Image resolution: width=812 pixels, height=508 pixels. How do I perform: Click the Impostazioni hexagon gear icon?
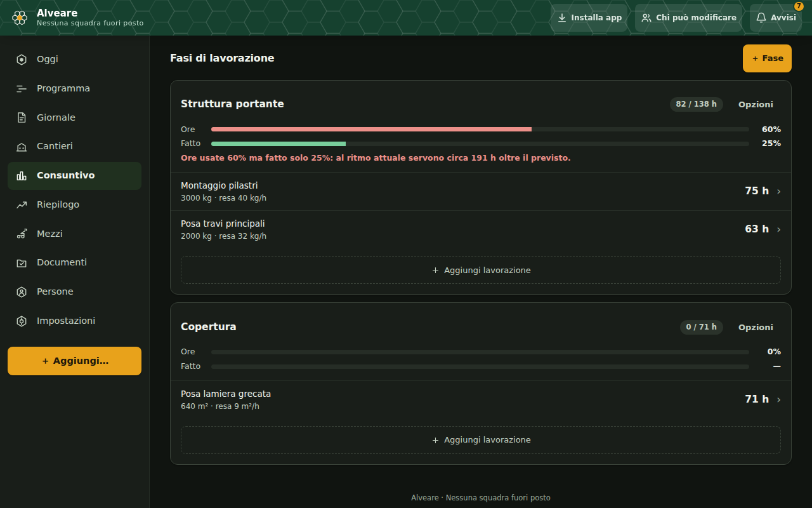(22, 321)
